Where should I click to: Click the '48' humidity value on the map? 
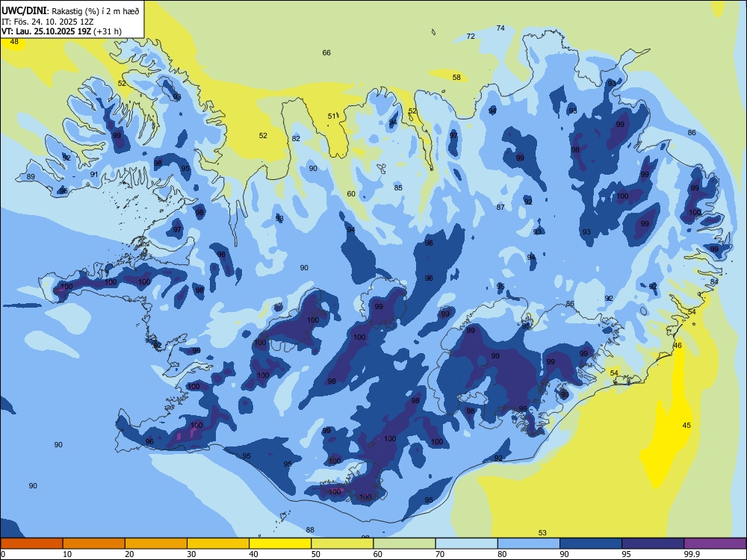coord(14,41)
